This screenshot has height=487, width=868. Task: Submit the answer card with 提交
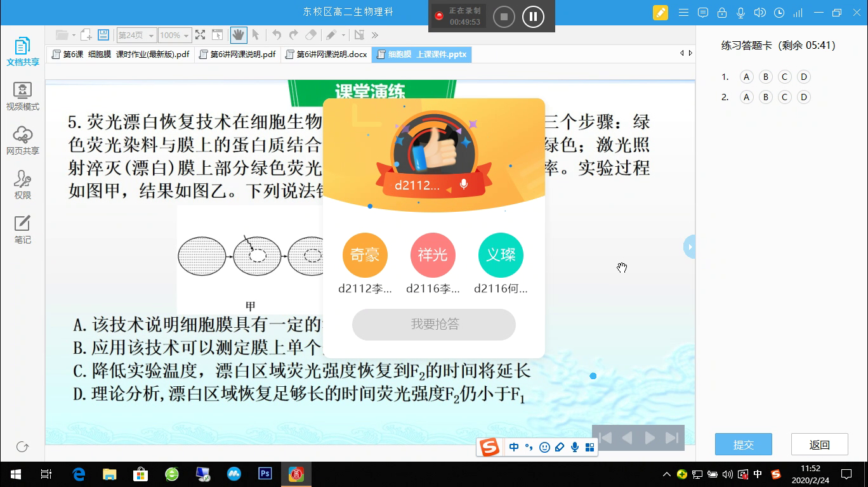tap(743, 445)
